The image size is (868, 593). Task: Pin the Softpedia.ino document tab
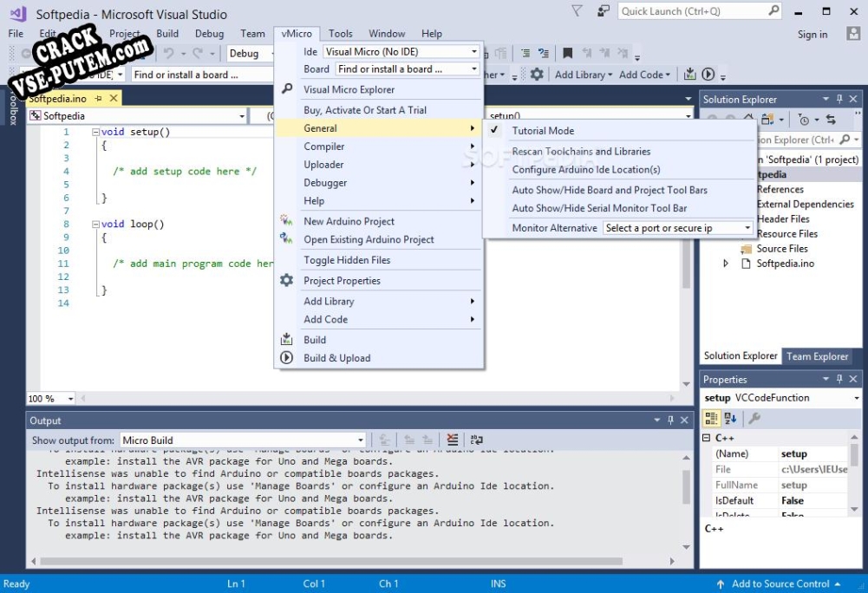99,98
